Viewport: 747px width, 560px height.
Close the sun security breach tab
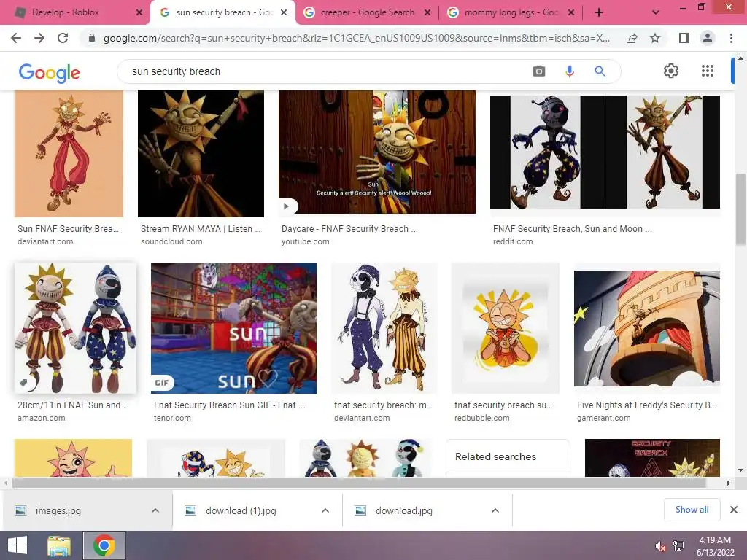(x=284, y=12)
